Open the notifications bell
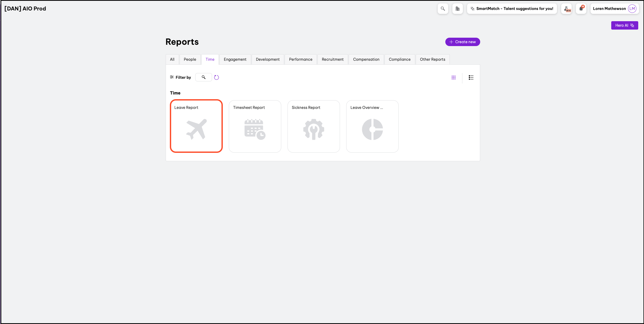644x324 pixels. [581, 9]
